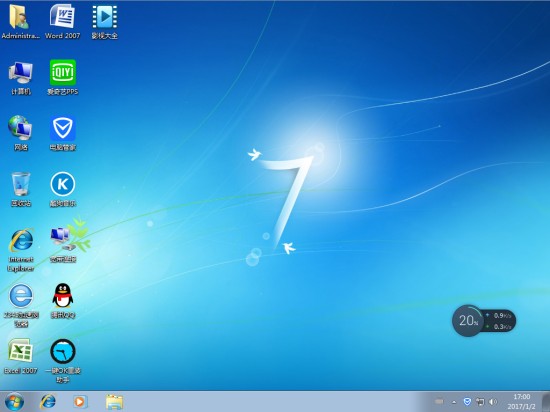Click the clock showing 17:00 2017/1/2

pos(522,402)
